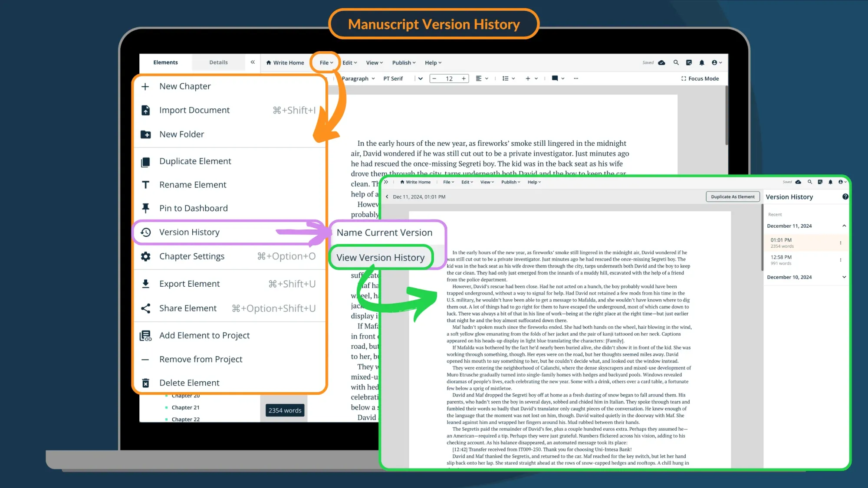
Task: Choose View Version History
Action: (381, 257)
